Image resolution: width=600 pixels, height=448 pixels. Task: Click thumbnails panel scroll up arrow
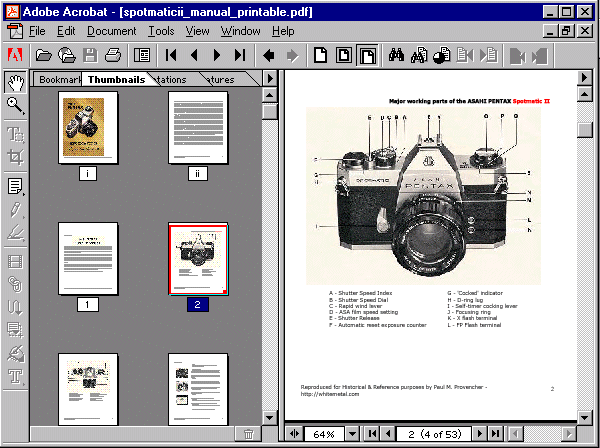[270, 94]
